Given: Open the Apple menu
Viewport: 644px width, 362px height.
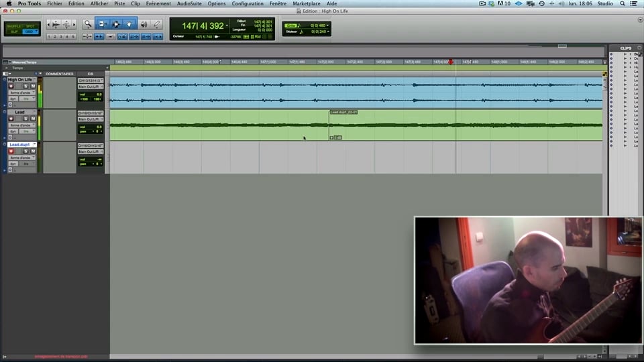Looking at the screenshot, I should [x=9, y=3].
